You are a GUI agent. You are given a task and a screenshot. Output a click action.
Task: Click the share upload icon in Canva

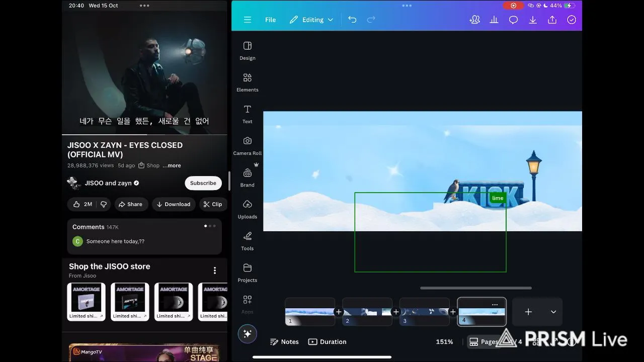pyautogui.click(x=552, y=20)
